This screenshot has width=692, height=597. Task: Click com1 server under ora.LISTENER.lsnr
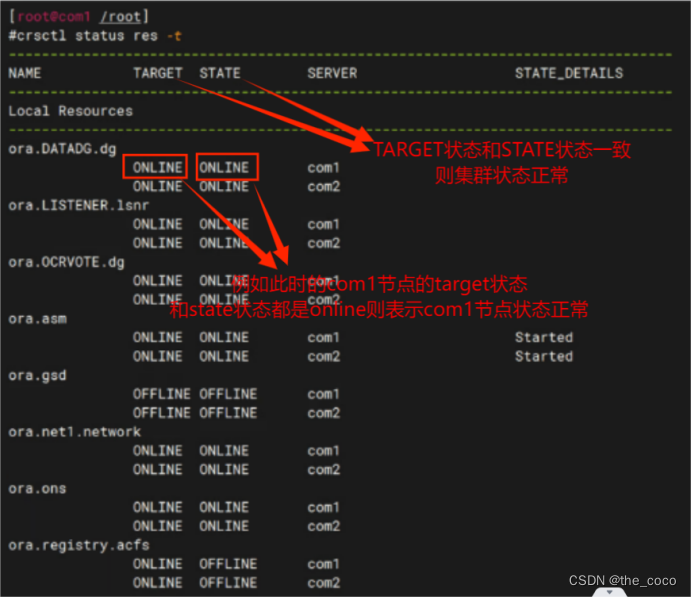323,224
